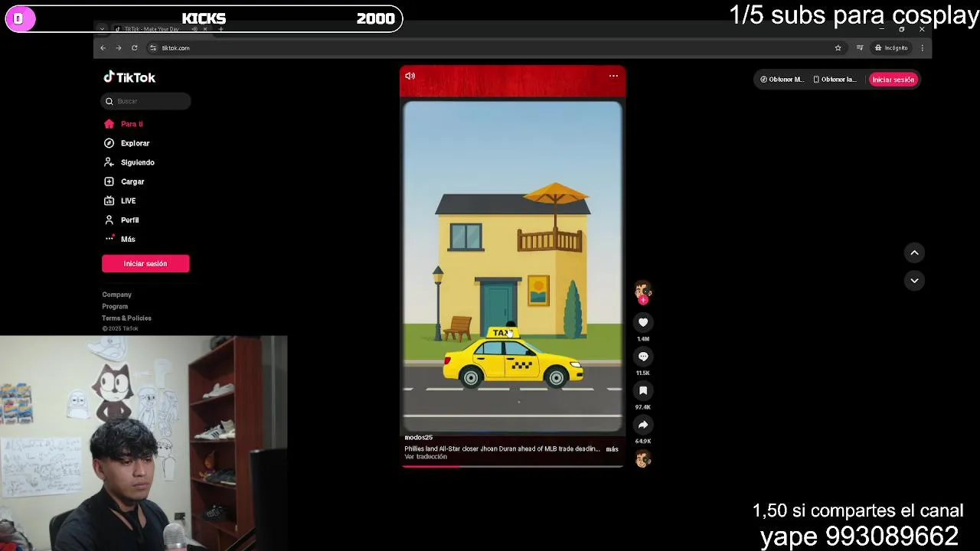
Task: Open the creator's profile avatar
Action: (643, 290)
